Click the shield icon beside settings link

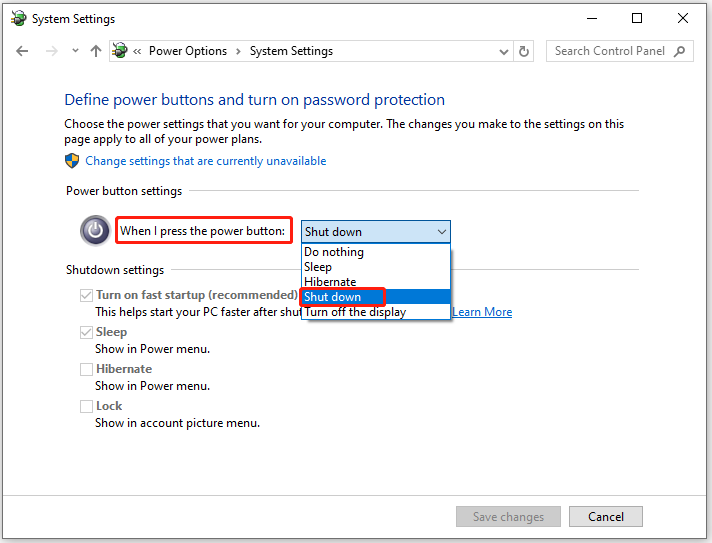72,161
